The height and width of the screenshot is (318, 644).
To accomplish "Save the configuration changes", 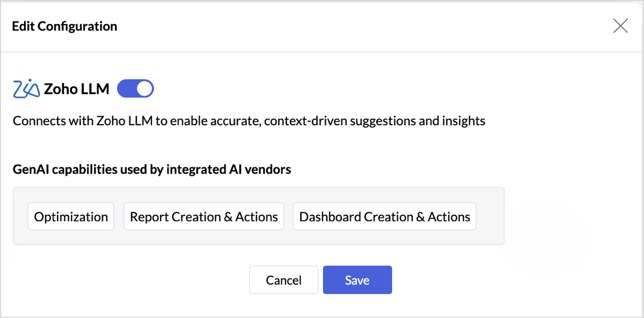I will coord(357,280).
